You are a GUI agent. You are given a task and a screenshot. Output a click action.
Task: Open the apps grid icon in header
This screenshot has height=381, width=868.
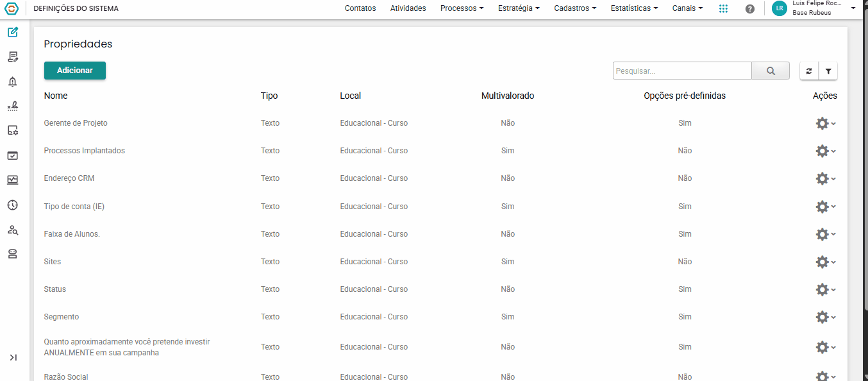723,8
